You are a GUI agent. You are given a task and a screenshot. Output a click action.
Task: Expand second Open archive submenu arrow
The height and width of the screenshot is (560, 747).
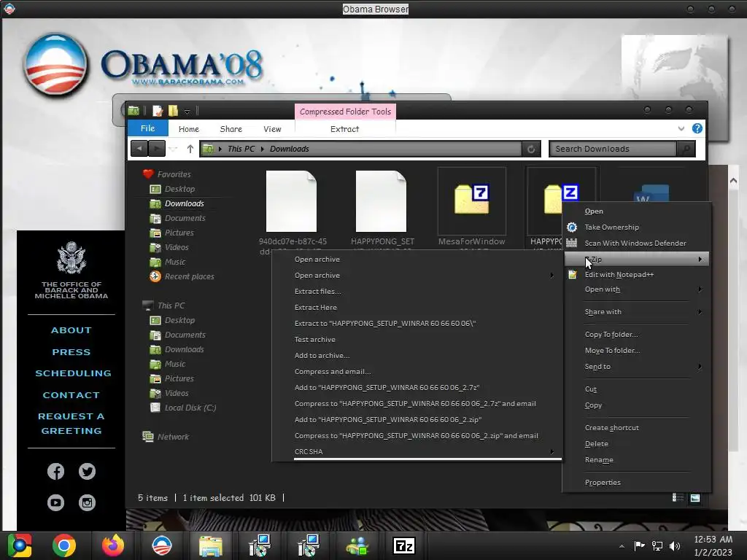click(x=551, y=275)
